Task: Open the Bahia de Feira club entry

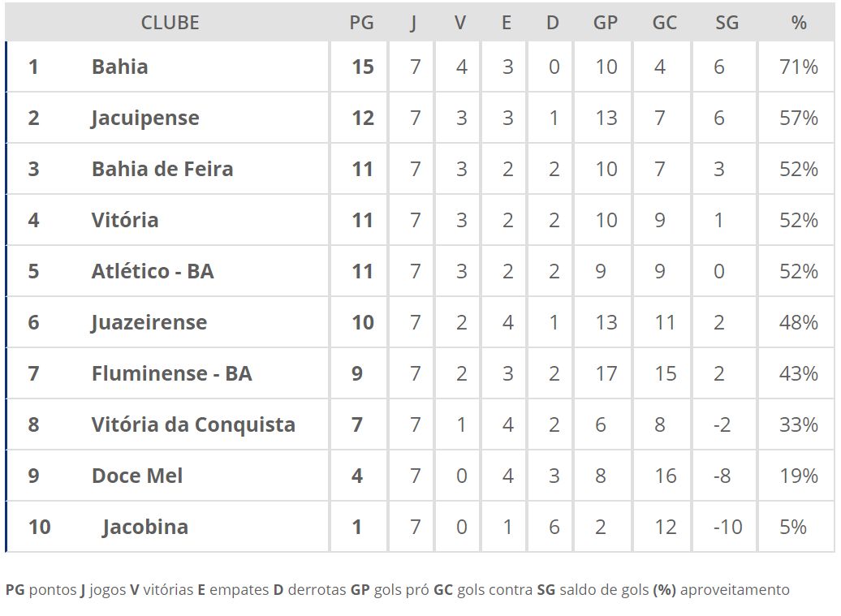Action: pyautogui.click(x=162, y=169)
